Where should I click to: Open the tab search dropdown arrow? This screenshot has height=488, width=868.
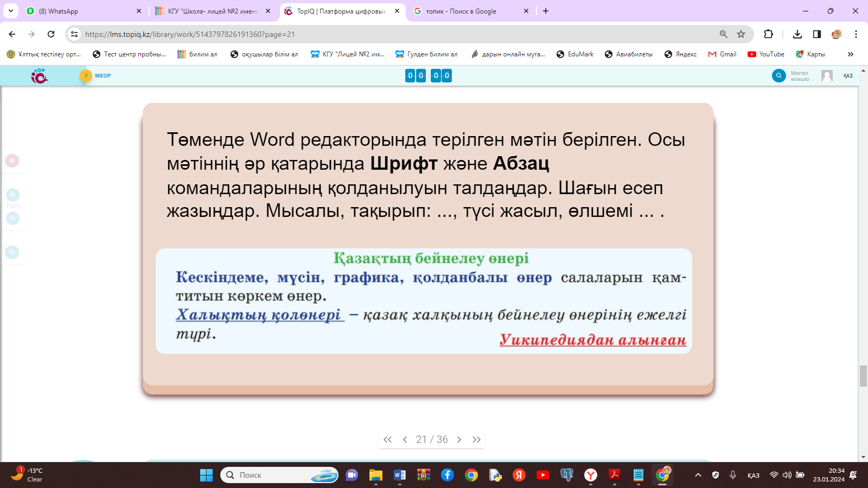pos(11,11)
